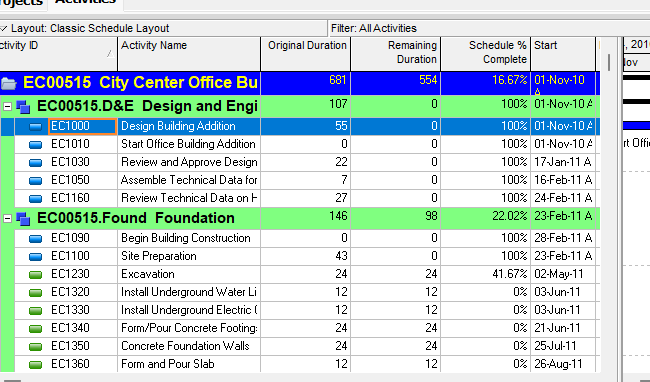Select the EC1000 activity ID cell
650x382 pixels.
82,126
